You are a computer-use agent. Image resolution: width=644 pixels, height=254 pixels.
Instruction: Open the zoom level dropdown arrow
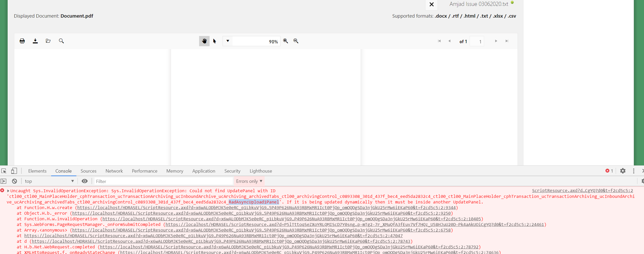(x=228, y=41)
